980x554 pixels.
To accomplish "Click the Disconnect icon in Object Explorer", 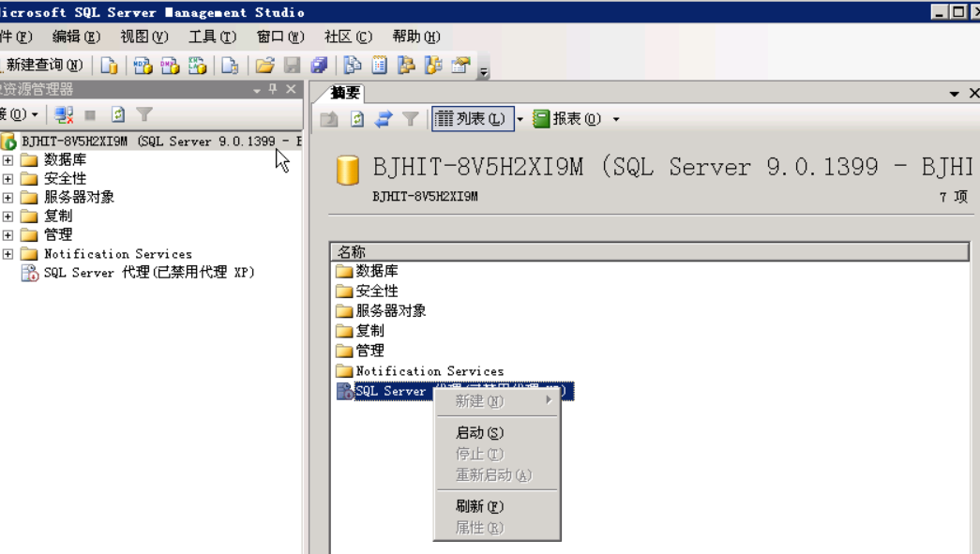I will point(64,115).
